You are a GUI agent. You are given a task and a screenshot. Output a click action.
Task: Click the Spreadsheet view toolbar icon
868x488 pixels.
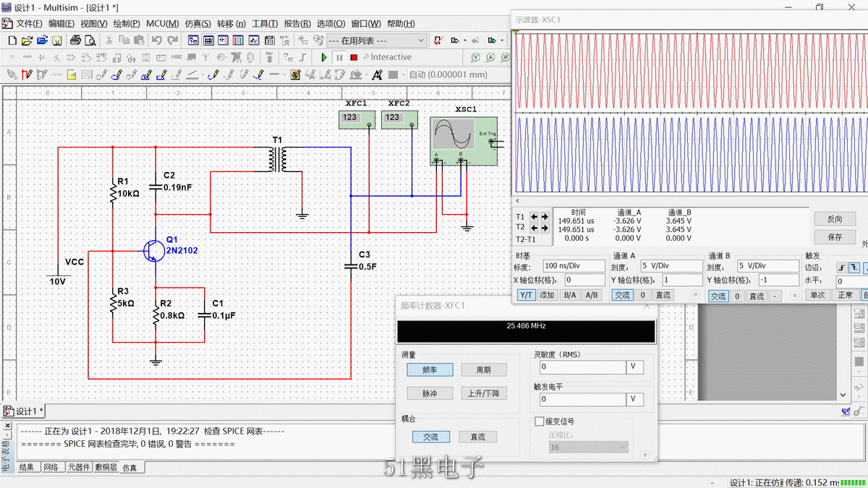tap(208, 40)
